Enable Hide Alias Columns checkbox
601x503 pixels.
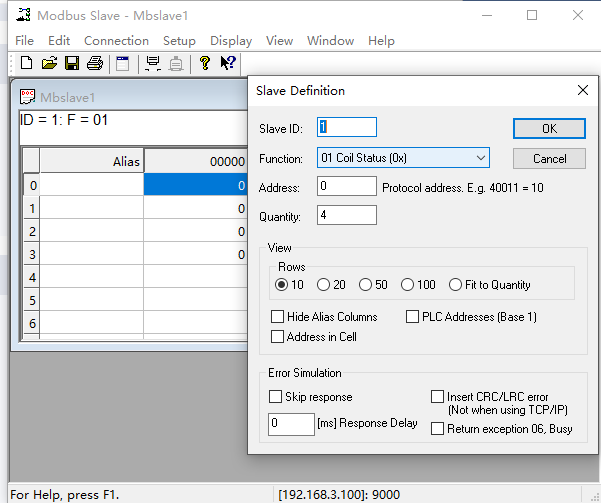[277, 317]
